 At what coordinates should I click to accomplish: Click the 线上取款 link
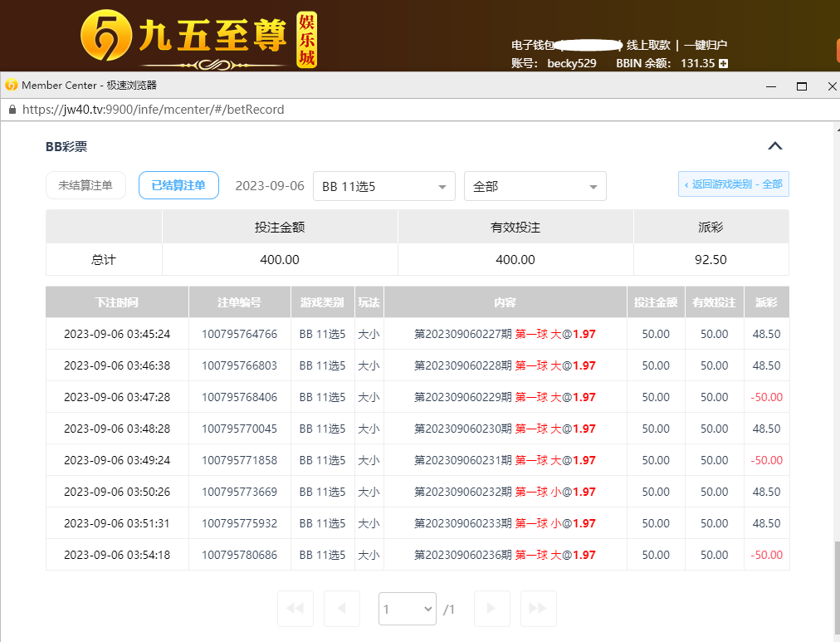(647, 45)
